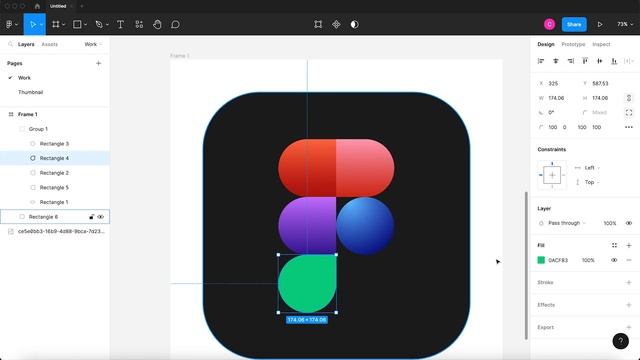Click Align left icon
Screen dimensions: 640x360
(x=541, y=61)
